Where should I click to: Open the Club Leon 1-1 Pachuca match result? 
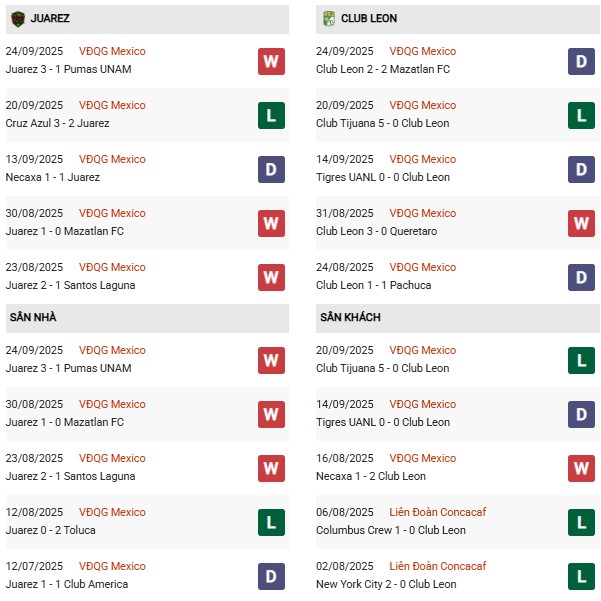click(373, 285)
